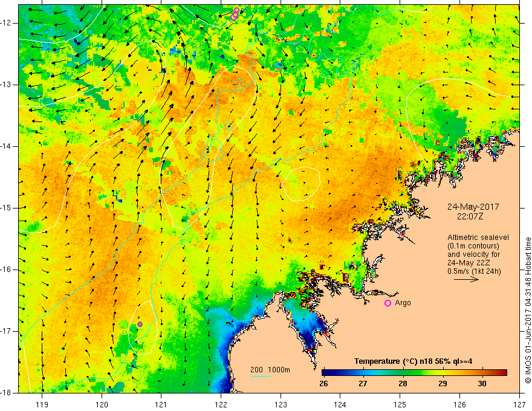Click the 'and velocity for' legend text
The image size is (532, 411).
click(473, 254)
